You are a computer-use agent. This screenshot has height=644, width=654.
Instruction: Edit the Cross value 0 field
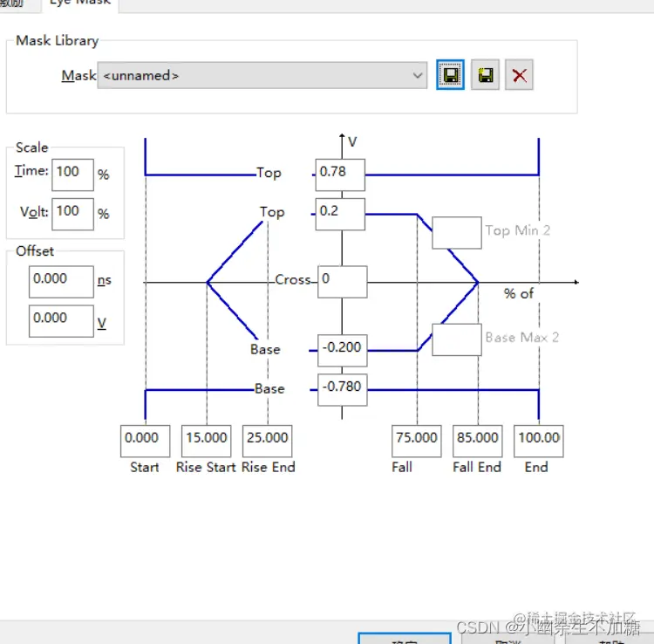point(343,282)
